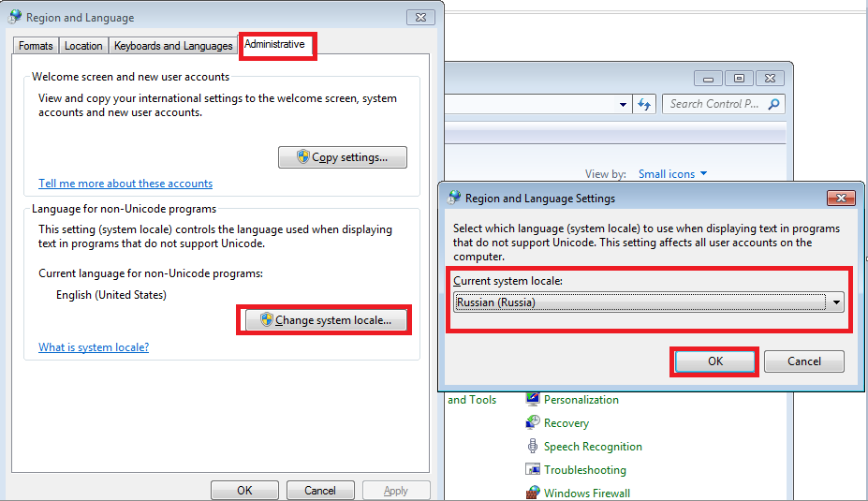Click the globe icon in Region and Language title bar
This screenshot has width=868, height=501.
[15, 17]
